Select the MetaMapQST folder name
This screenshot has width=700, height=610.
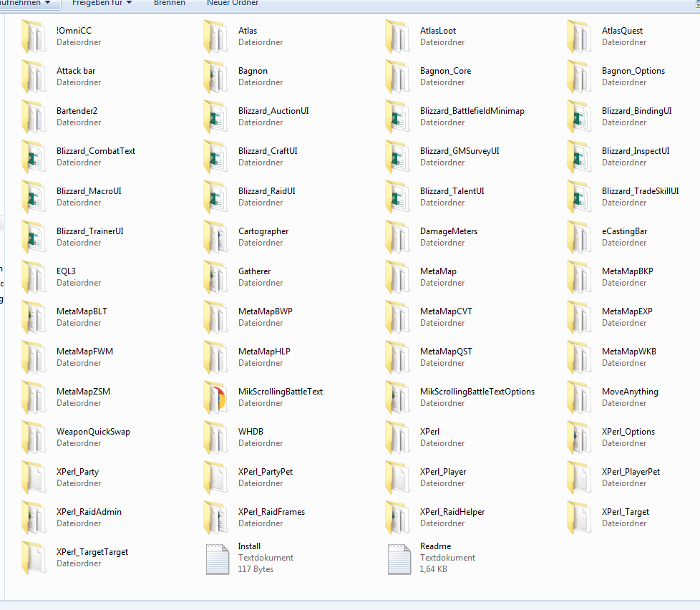pyautogui.click(x=446, y=352)
